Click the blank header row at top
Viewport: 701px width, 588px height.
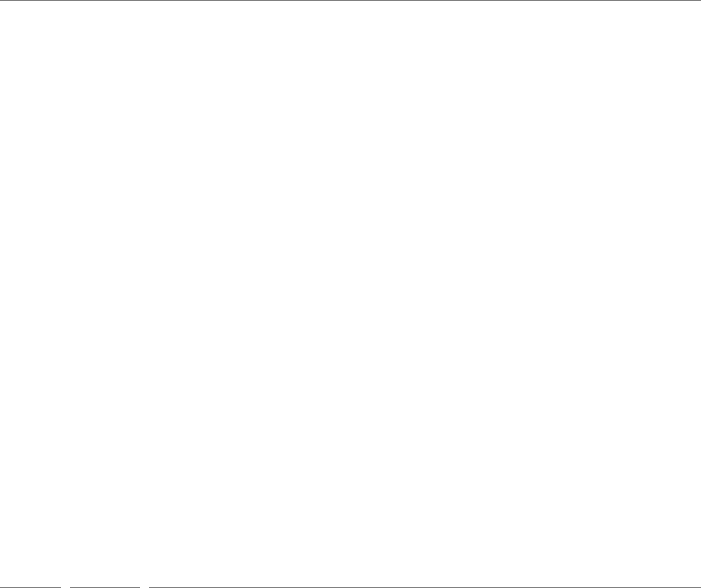(350, 28)
